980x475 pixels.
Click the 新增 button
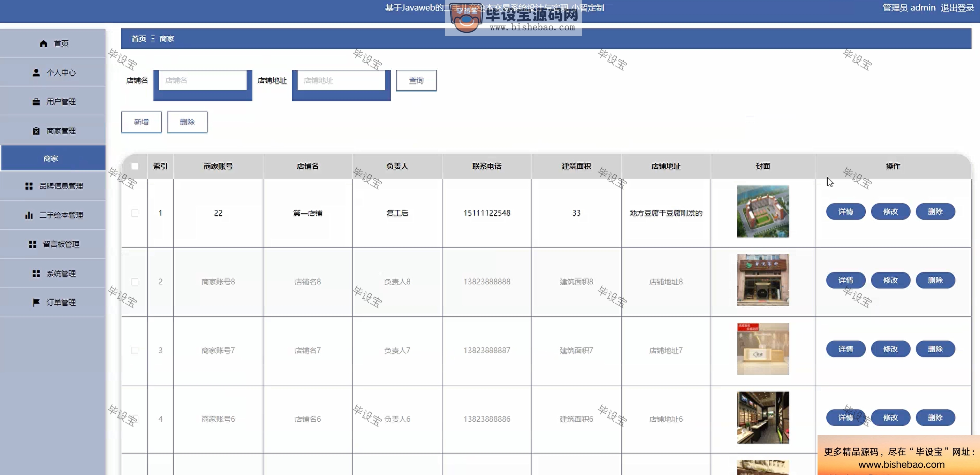click(x=141, y=122)
